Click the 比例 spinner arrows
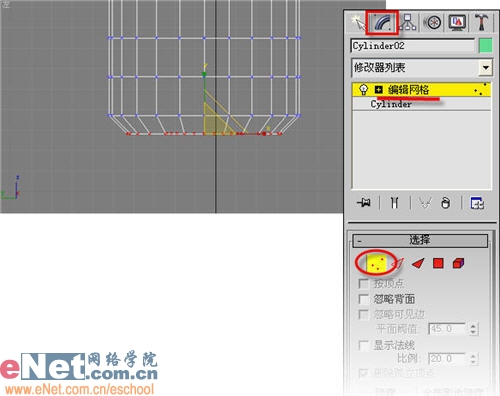This screenshot has height=396, width=500. click(473, 359)
